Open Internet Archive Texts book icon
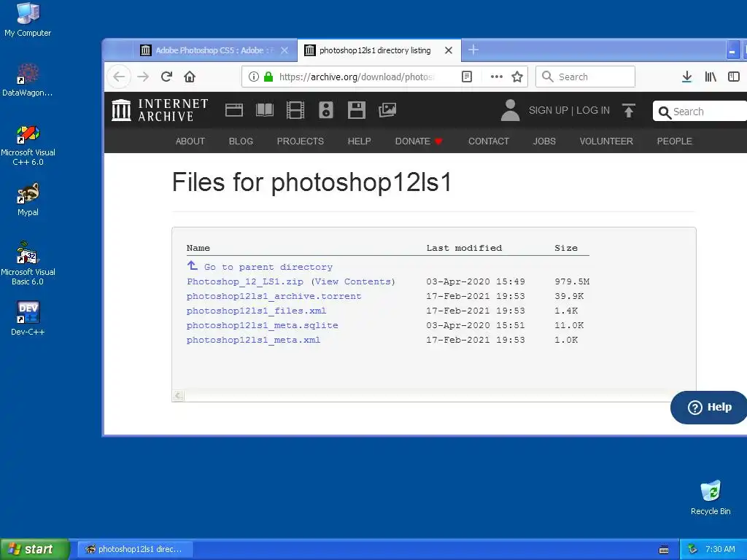 pos(264,110)
